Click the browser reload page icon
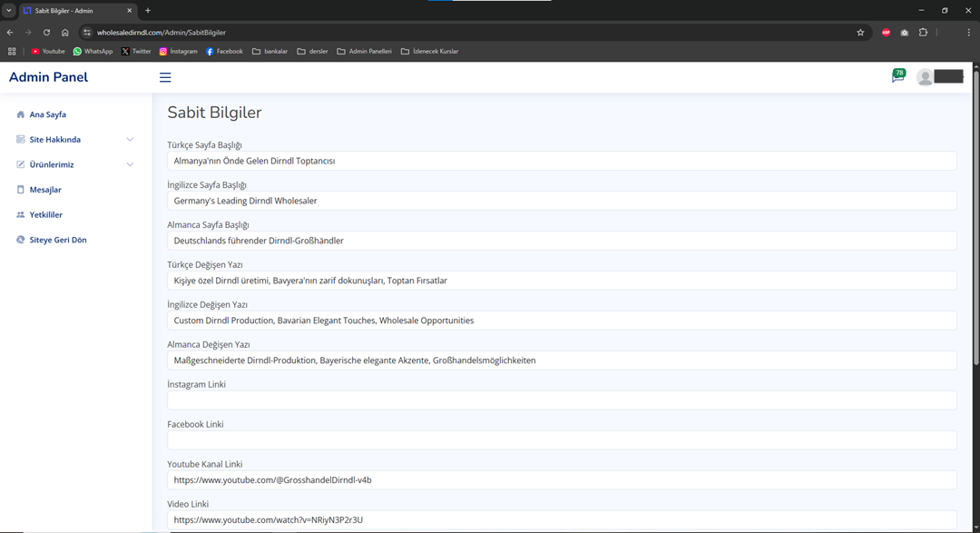 pos(46,33)
